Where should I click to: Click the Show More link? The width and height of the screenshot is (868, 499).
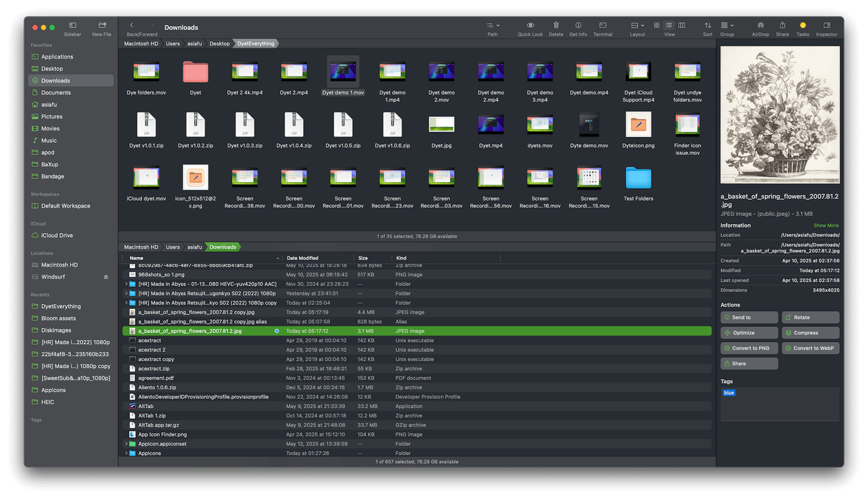pos(825,225)
